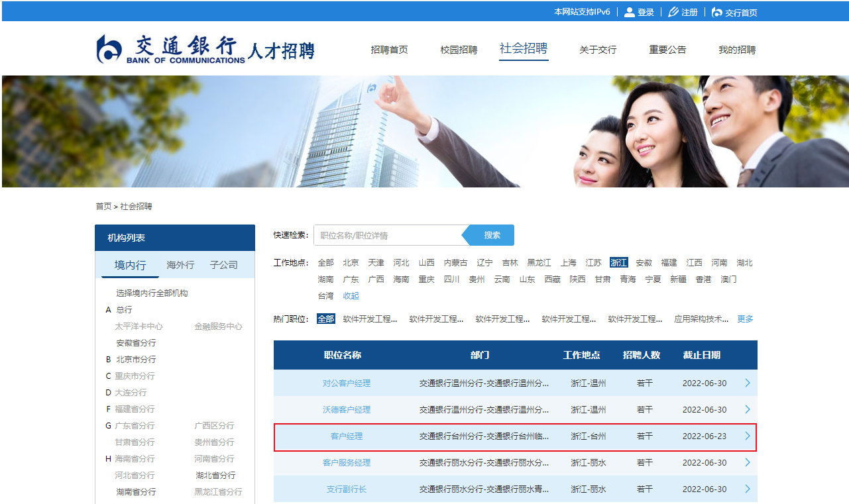Switch to the 海外行 tab

180,265
